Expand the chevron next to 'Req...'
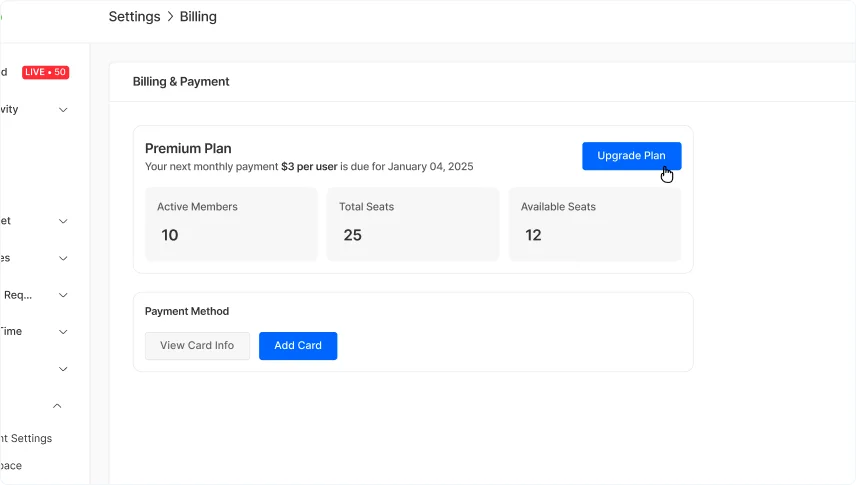This screenshot has height=485, width=856. click(63, 295)
